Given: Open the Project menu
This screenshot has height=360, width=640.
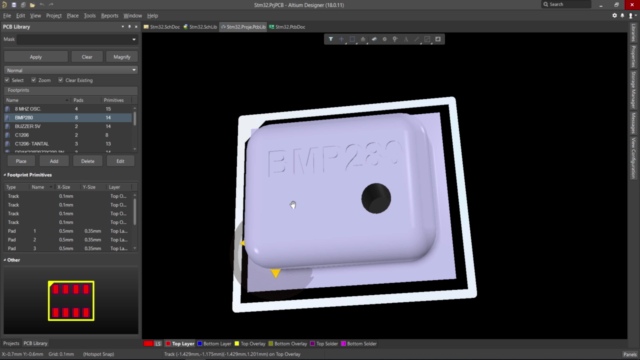Looking at the screenshot, I should [53, 16].
